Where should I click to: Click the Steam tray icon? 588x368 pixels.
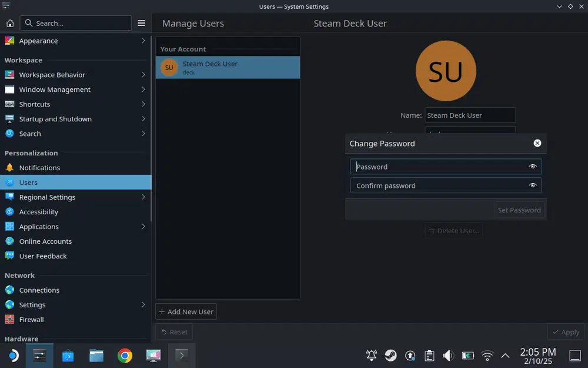click(391, 355)
